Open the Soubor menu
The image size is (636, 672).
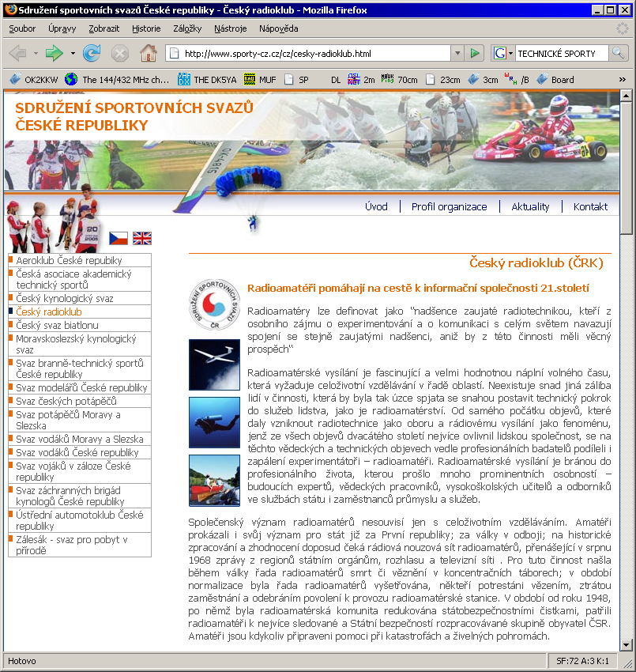click(x=22, y=28)
